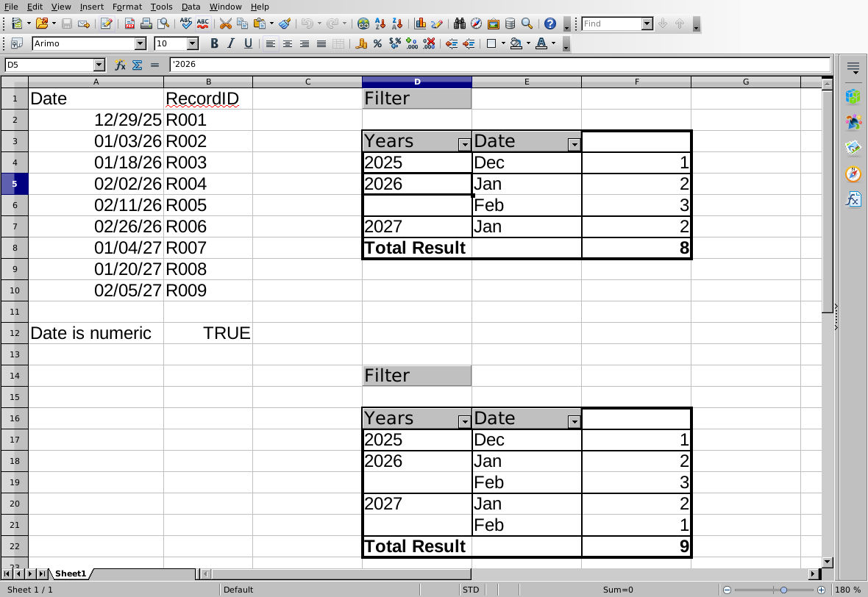Click the Paste clipboard icon

point(259,24)
